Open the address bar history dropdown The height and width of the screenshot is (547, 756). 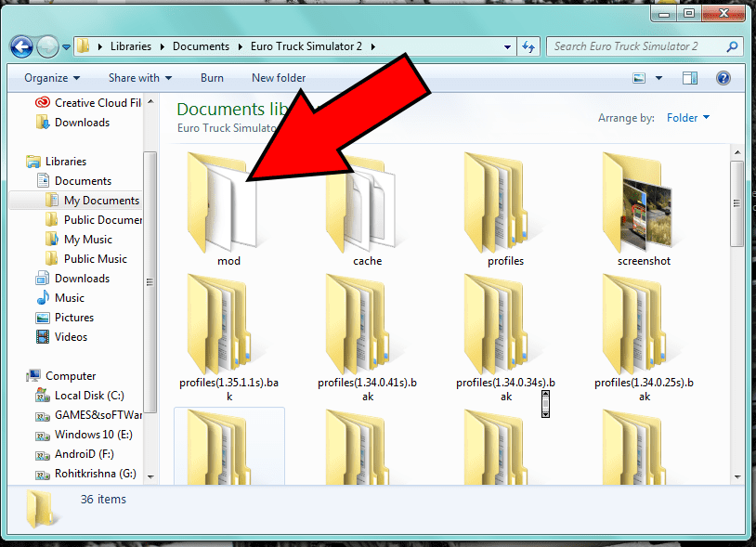click(507, 46)
